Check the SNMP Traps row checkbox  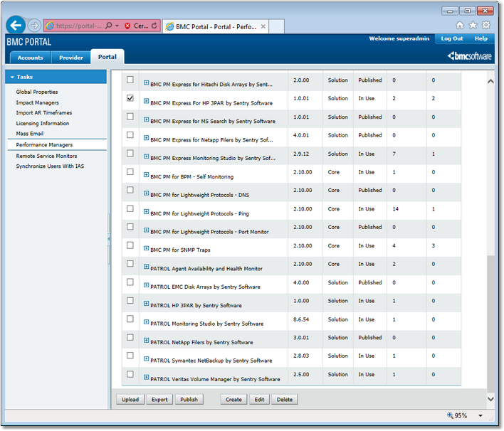tap(130, 245)
